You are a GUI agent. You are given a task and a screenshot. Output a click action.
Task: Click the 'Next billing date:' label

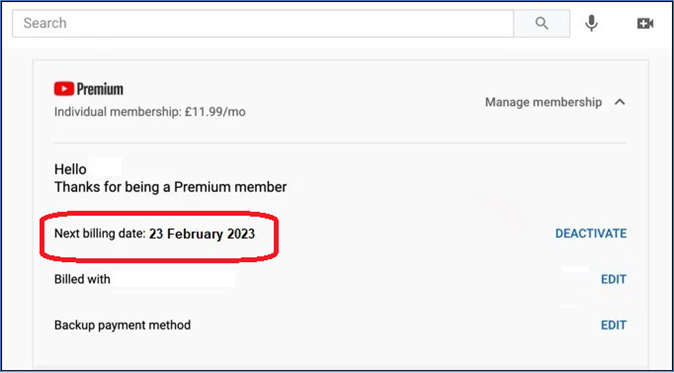click(100, 234)
